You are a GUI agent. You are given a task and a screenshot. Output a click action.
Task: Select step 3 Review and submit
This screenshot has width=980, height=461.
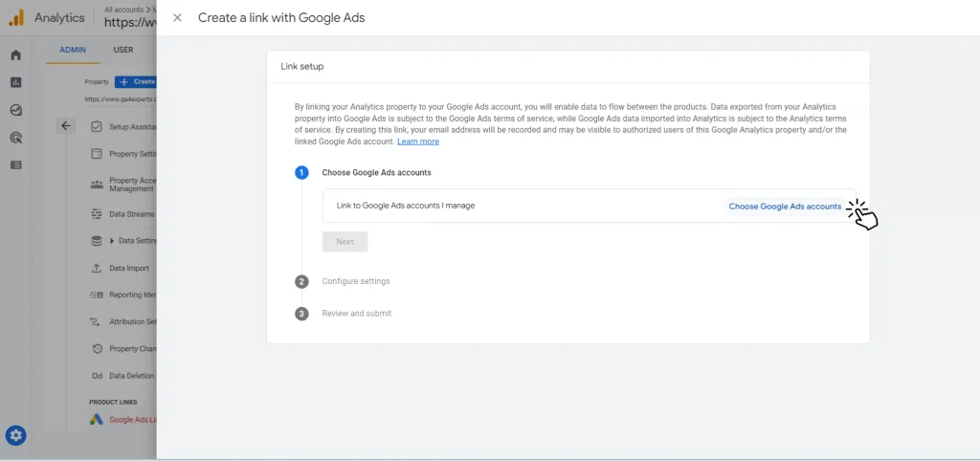[x=357, y=314]
